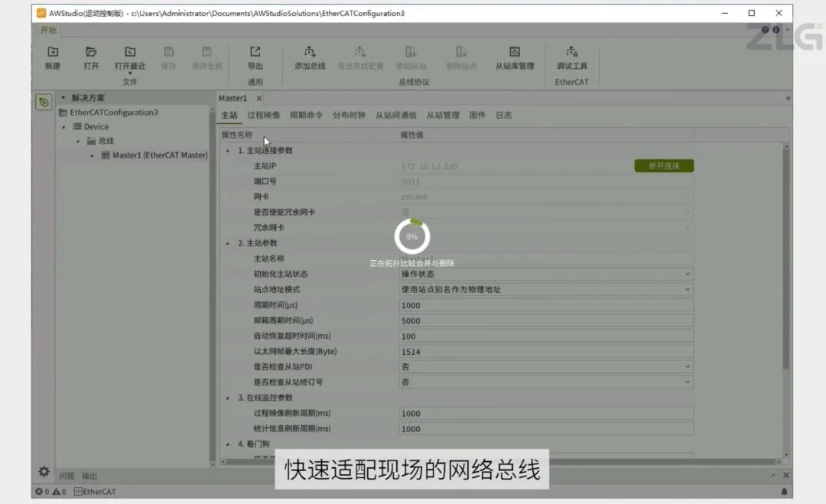This screenshot has width=826, height=504.
Task: Close the Master1 document tab
Action: tap(259, 99)
